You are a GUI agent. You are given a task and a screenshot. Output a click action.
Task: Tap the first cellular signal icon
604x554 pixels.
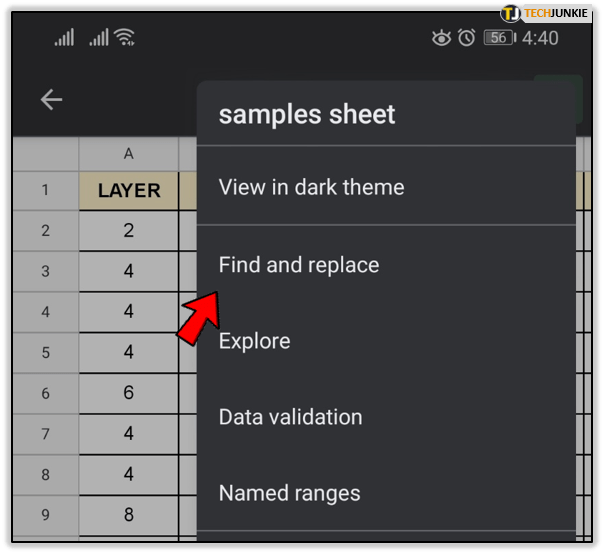(65, 38)
